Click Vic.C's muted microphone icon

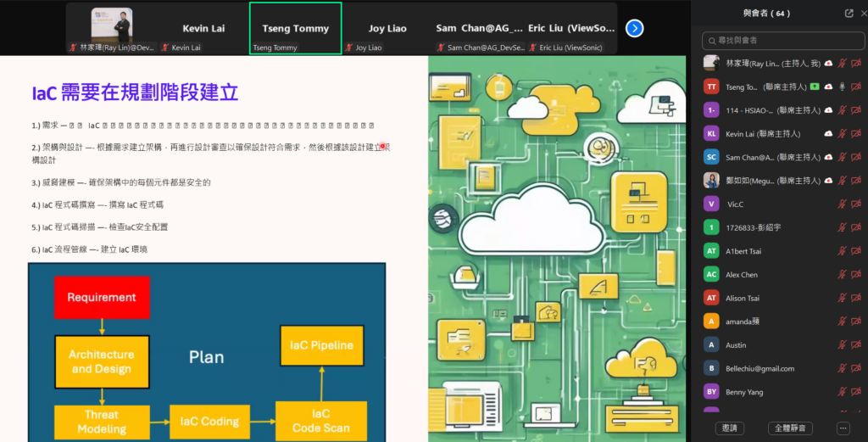point(842,204)
